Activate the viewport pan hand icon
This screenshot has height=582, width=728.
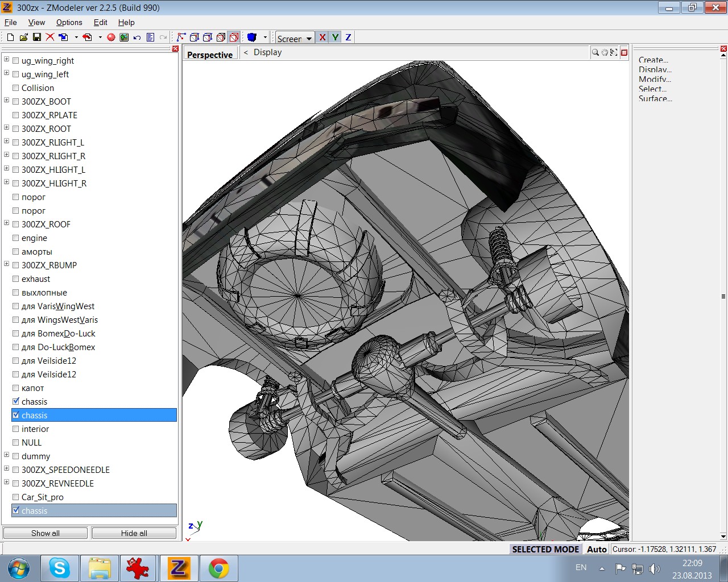coord(605,52)
